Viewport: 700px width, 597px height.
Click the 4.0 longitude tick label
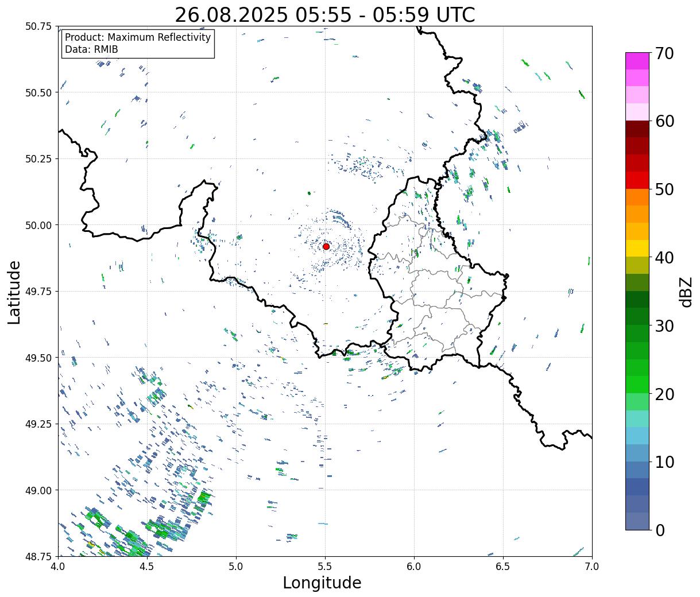coord(58,567)
